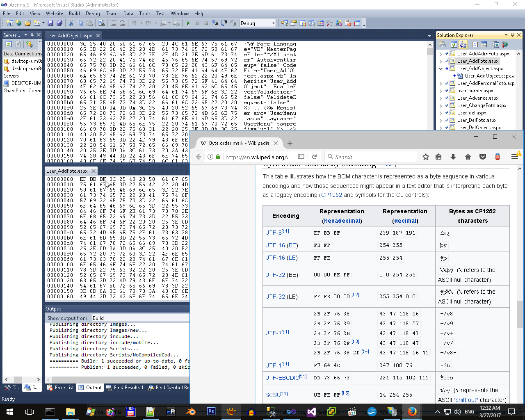Click the Firefox Reload button
Screen dimensions: 525x420
tap(314, 157)
